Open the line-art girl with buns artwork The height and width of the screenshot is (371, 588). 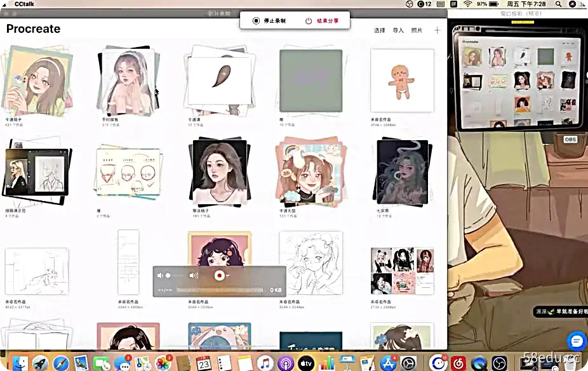tap(311, 263)
